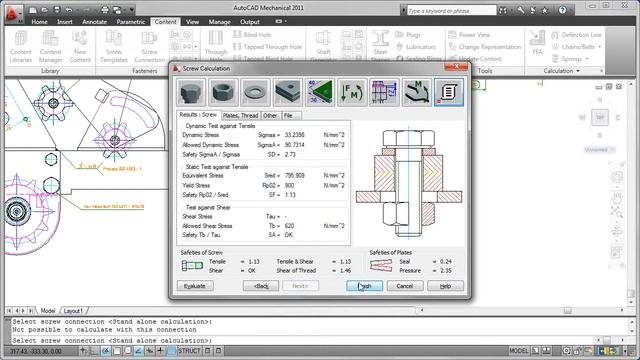Viewport: 640px width, 360px height.
Task: Toggle the MODEL space status bar button
Action: (519, 351)
